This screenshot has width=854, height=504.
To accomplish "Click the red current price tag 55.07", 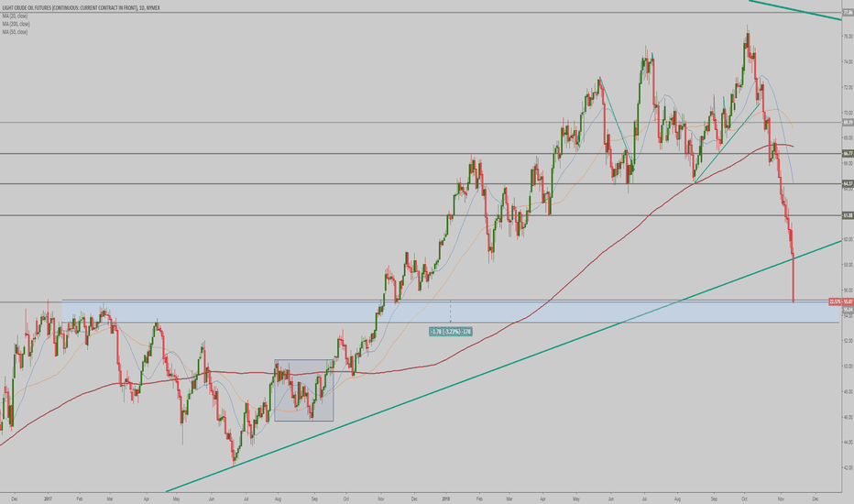I will [x=841, y=301].
